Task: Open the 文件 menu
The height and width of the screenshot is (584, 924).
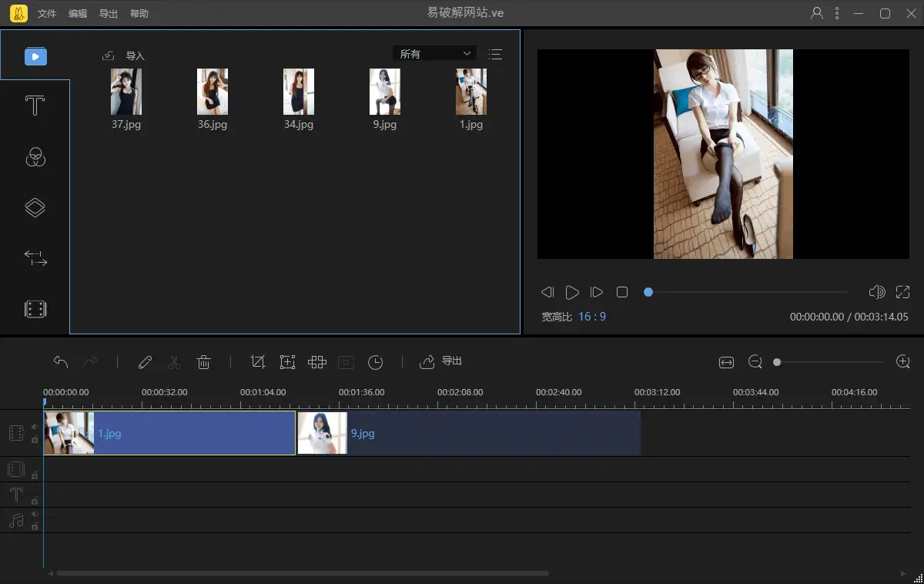Action: (x=47, y=14)
